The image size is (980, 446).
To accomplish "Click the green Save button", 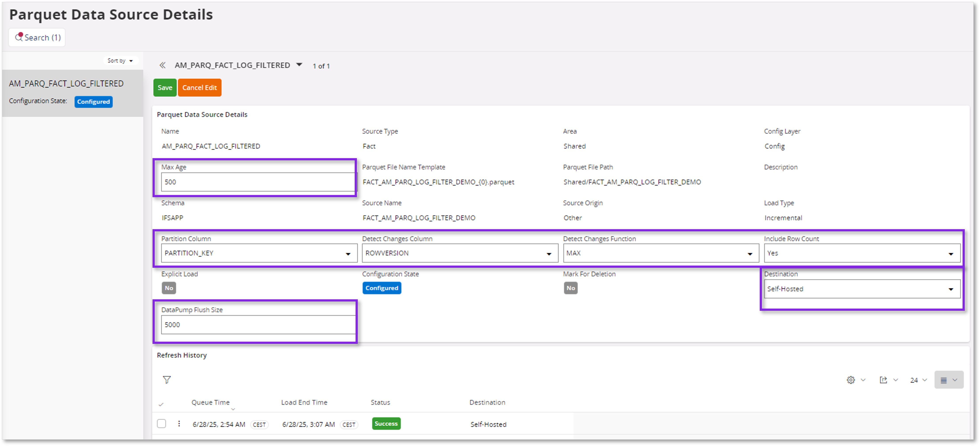I will 165,87.
